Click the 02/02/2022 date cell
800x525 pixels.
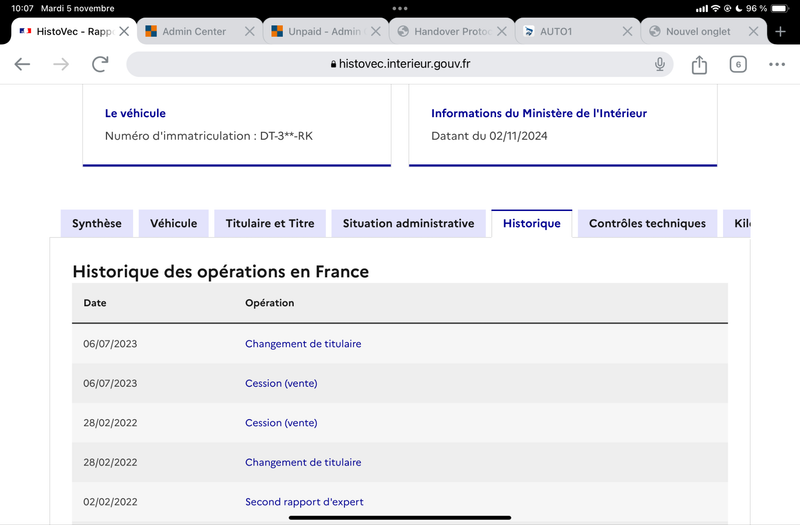click(x=110, y=502)
